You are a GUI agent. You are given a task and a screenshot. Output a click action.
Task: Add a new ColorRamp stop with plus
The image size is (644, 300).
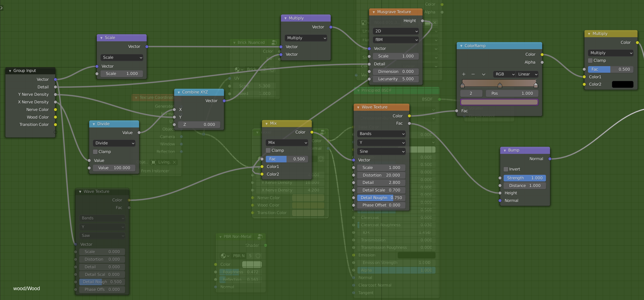click(x=464, y=74)
